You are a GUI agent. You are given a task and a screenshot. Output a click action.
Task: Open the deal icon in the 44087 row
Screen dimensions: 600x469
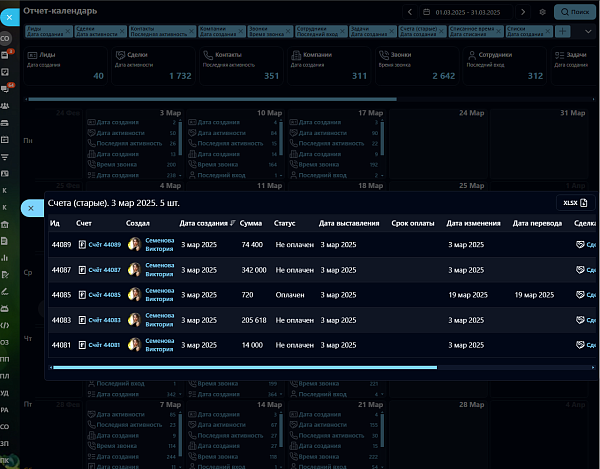[580, 270]
